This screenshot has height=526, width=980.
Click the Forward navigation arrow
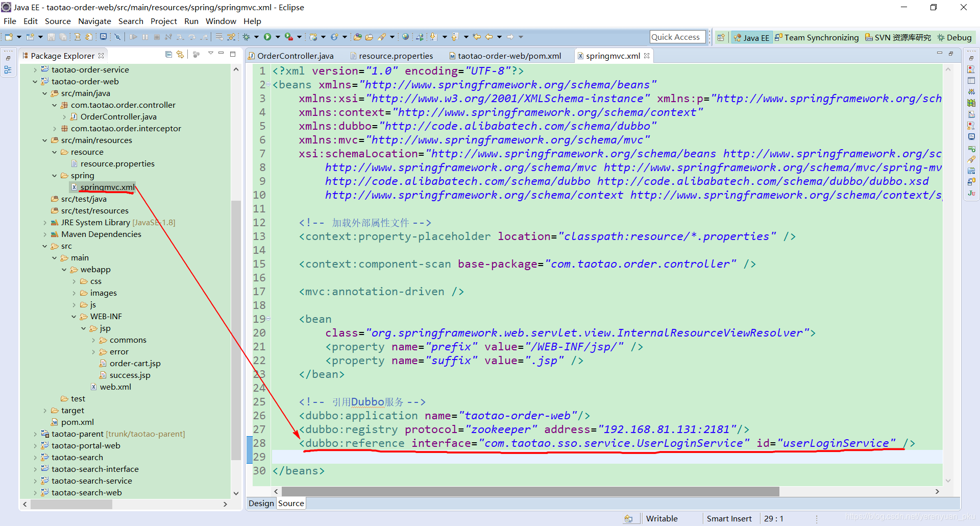point(510,37)
